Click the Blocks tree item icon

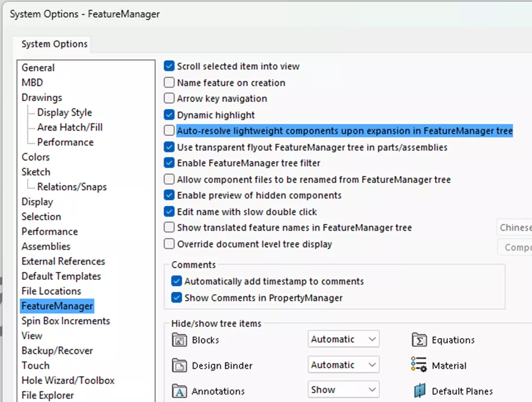(179, 340)
